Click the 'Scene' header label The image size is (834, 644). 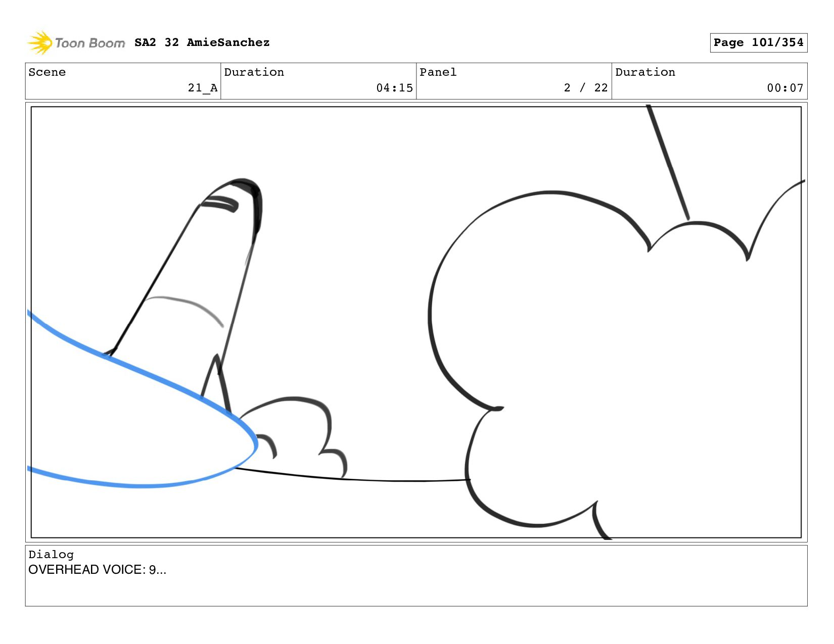point(47,72)
